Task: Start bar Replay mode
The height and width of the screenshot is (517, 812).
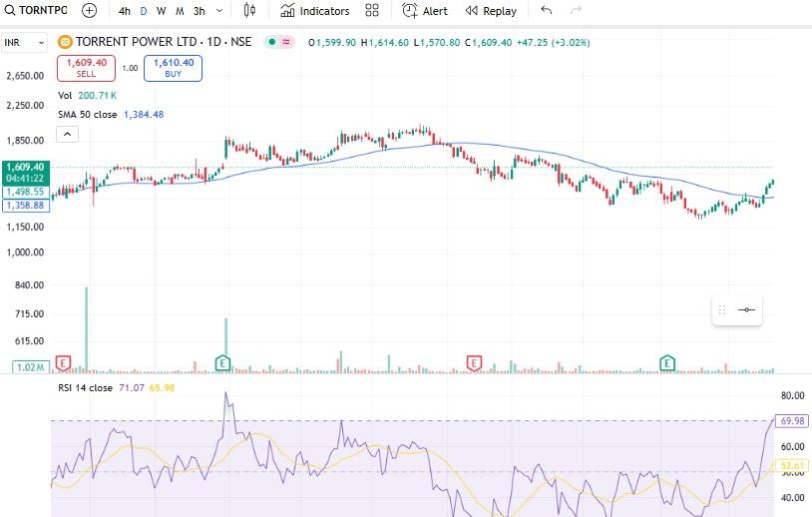Action: point(491,11)
